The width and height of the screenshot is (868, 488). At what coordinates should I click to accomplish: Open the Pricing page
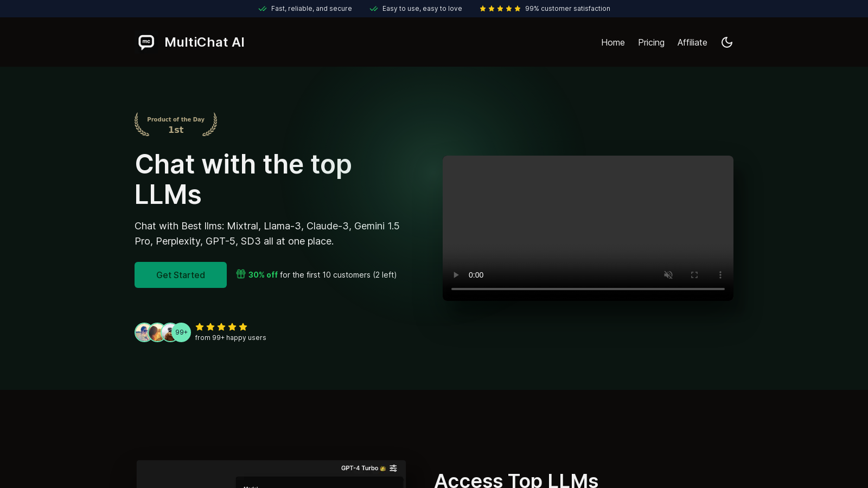[651, 42]
